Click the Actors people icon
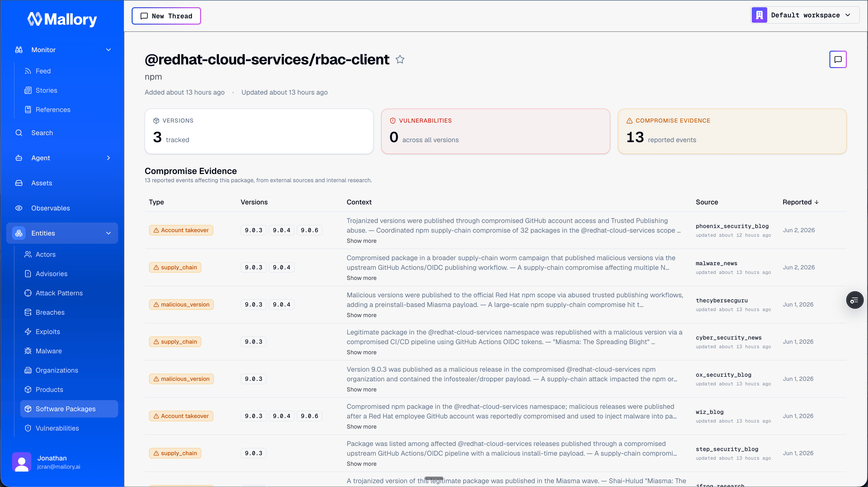 tap(28, 255)
